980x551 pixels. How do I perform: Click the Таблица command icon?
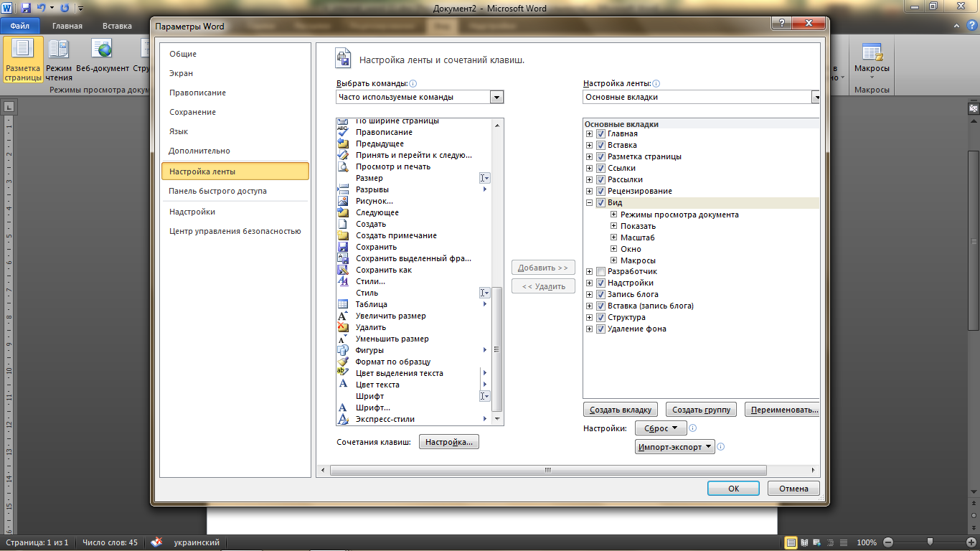[x=343, y=304]
